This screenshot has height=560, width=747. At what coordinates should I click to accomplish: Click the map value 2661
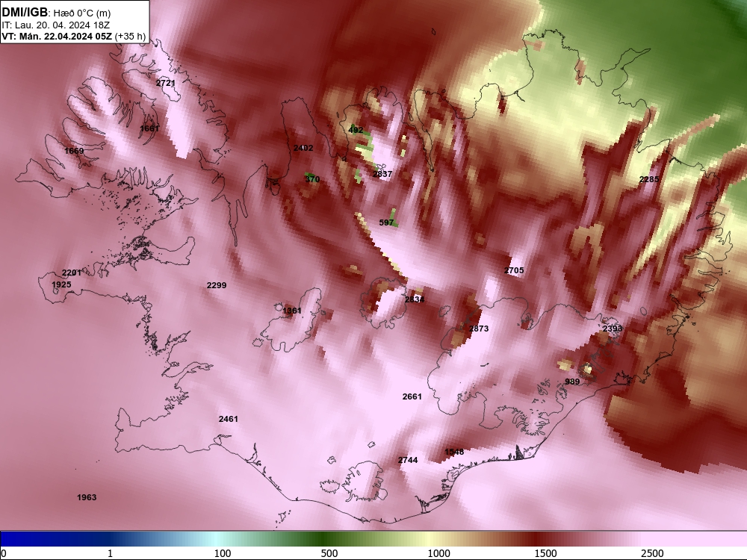[412, 396]
